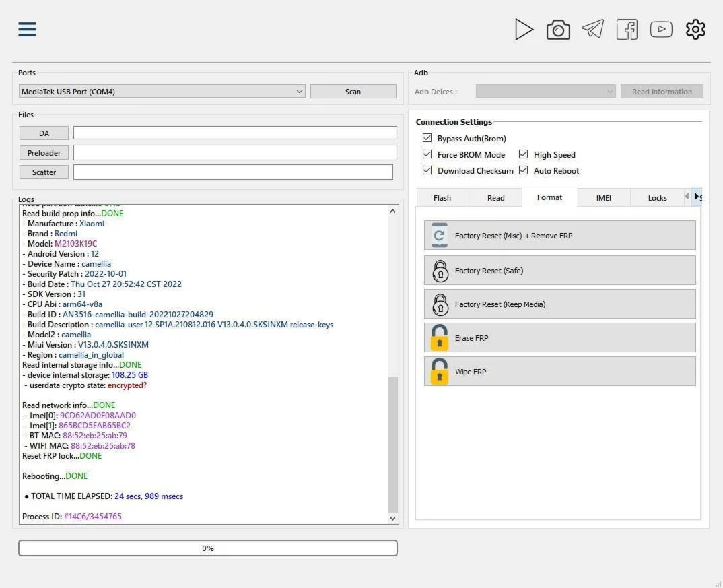This screenshot has width=723, height=588.
Task: Open settings via gear icon
Action: pos(695,29)
